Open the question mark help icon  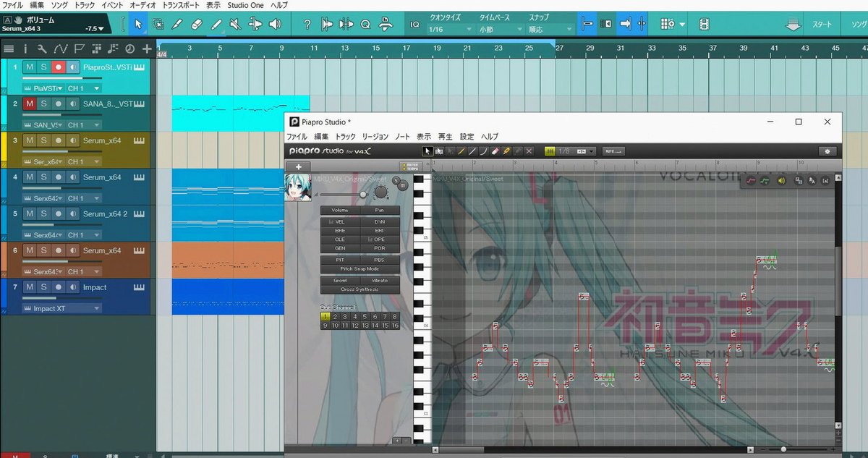tap(307, 24)
